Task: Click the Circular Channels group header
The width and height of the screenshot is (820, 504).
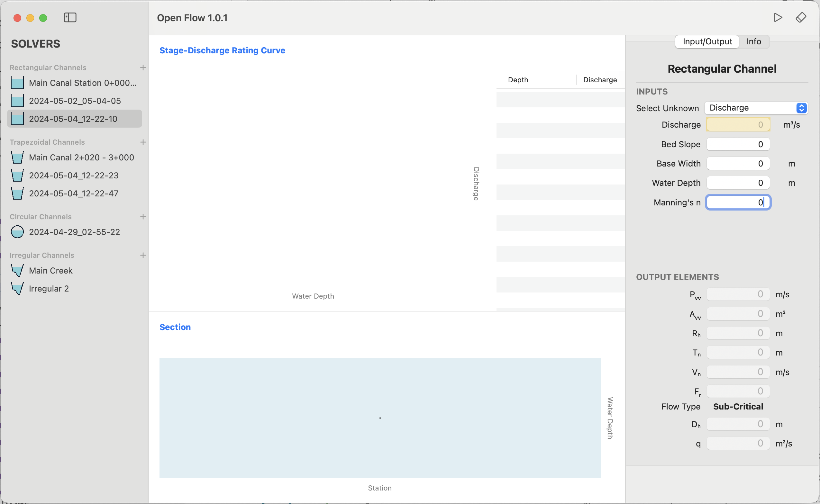Action: click(41, 217)
